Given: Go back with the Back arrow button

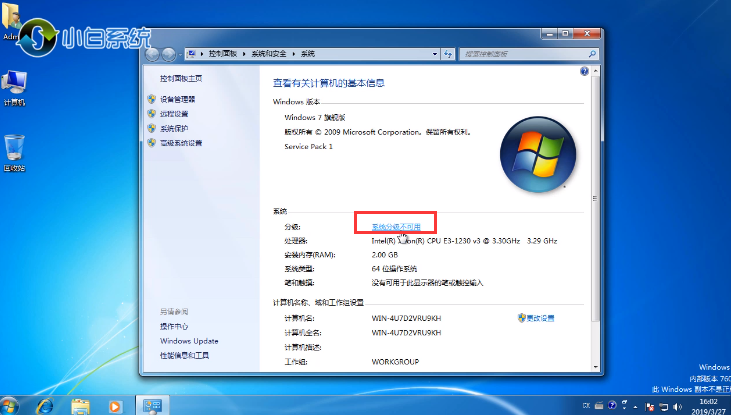Looking at the screenshot, I should 152,55.
